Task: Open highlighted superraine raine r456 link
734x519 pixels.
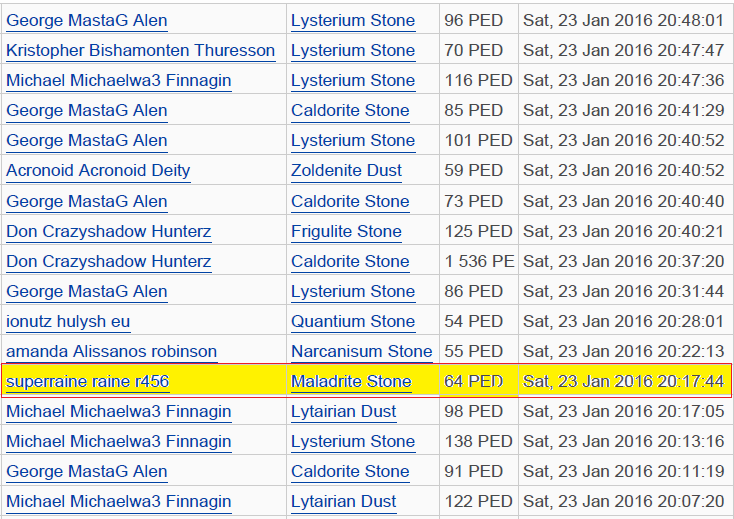Action: [x=88, y=381]
